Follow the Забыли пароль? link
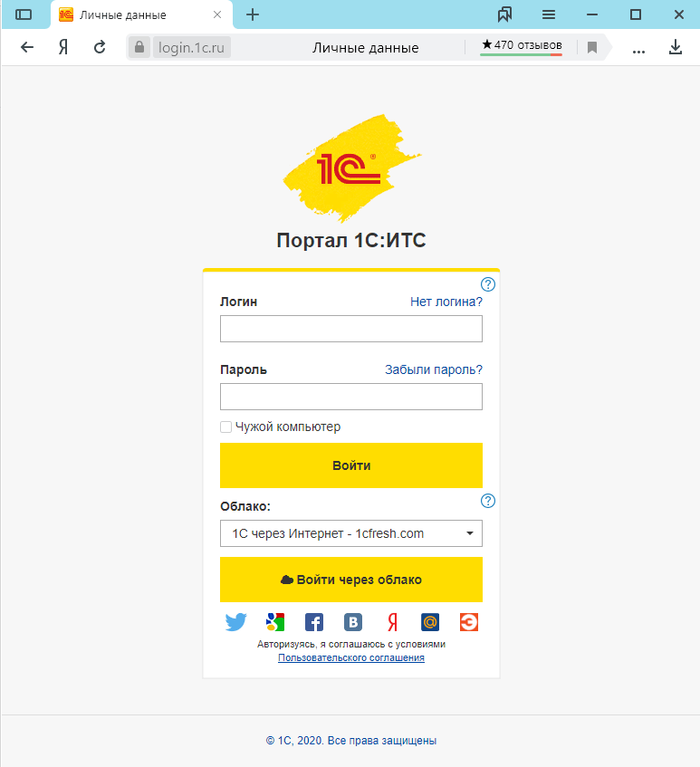 click(x=434, y=369)
